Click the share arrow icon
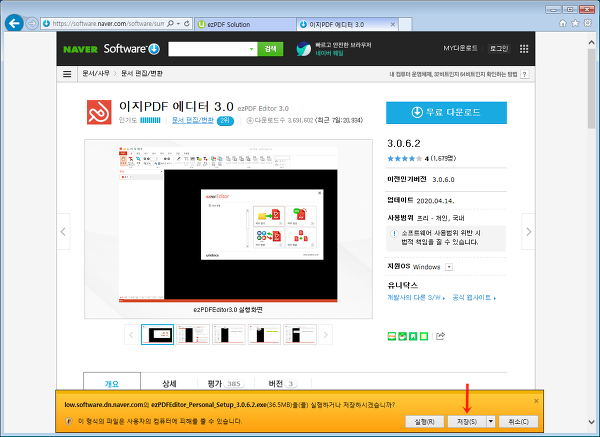 pos(440,336)
